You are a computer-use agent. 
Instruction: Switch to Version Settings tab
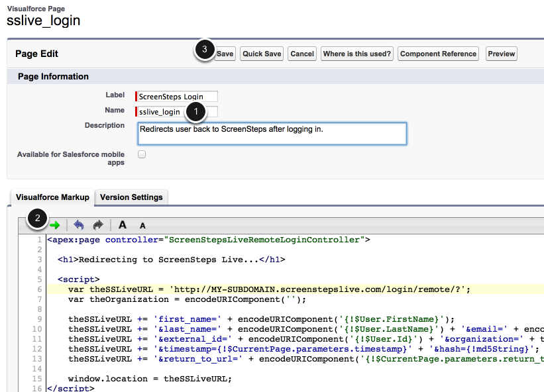coord(131,197)
